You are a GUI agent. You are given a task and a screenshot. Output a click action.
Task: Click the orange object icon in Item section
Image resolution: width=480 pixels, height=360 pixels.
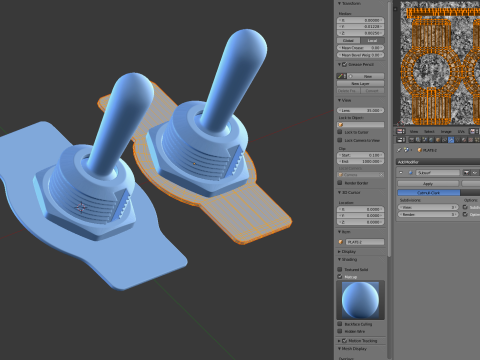pyautogui.click(x=341, y=242)
